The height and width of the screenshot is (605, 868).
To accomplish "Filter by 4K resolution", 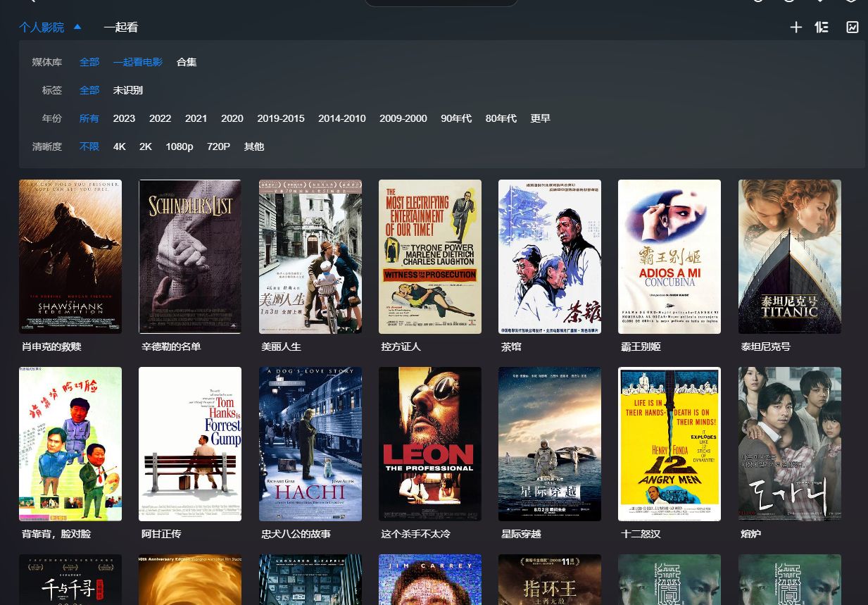I will click(120, 146).
